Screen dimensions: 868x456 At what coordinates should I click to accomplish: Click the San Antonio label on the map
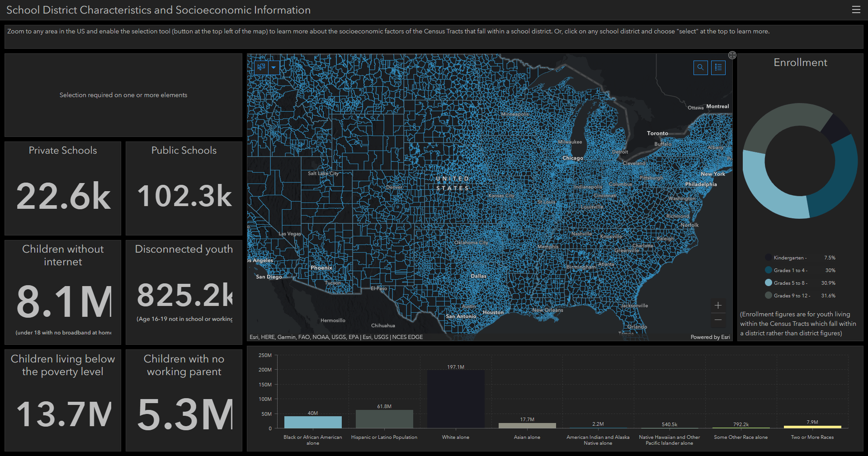pos(461,316)
